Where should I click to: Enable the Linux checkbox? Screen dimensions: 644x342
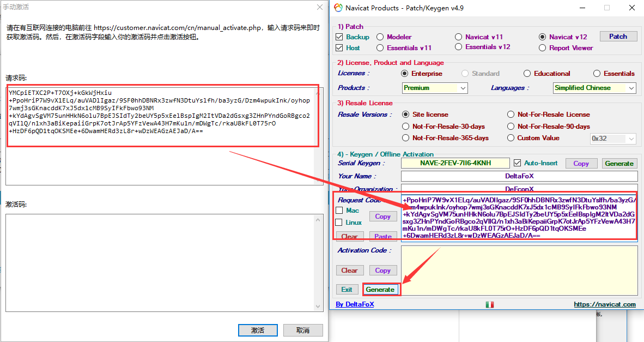[339, 223]
